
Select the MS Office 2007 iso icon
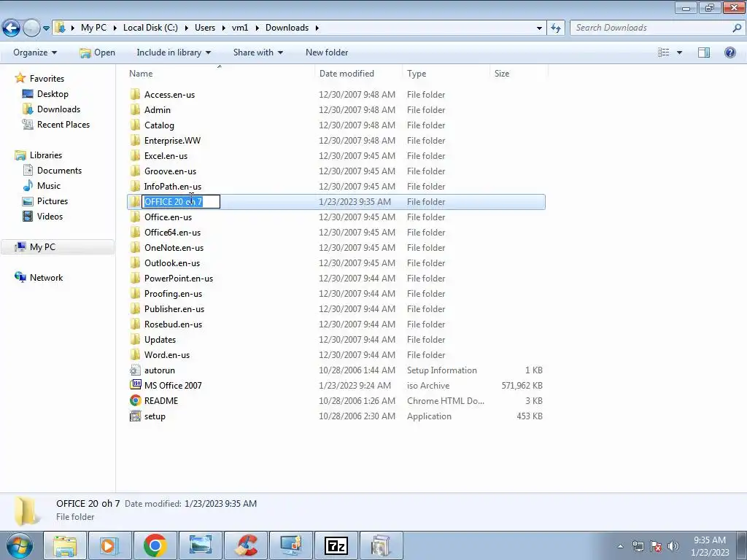tap(135, 385)
